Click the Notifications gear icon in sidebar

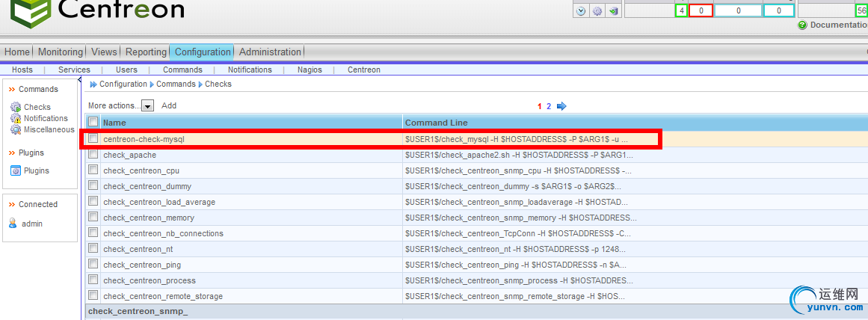[x=16, y=118]
